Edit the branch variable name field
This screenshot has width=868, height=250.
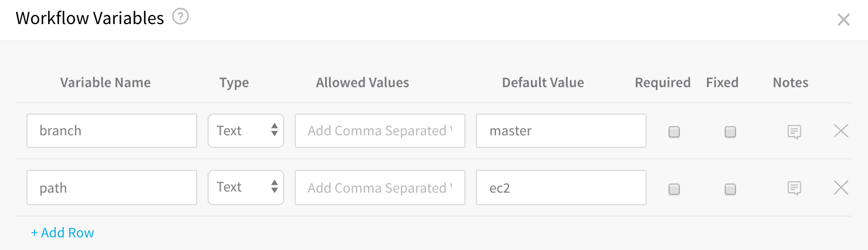pos(112,131)
